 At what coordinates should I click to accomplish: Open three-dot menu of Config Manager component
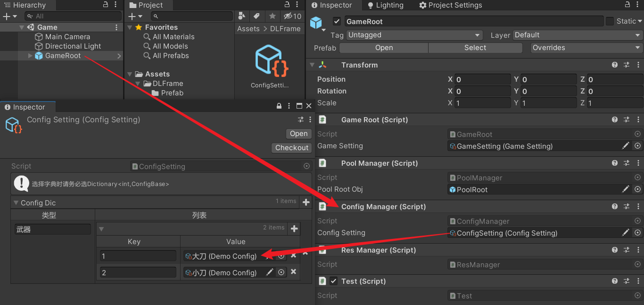tap(638, 207)
